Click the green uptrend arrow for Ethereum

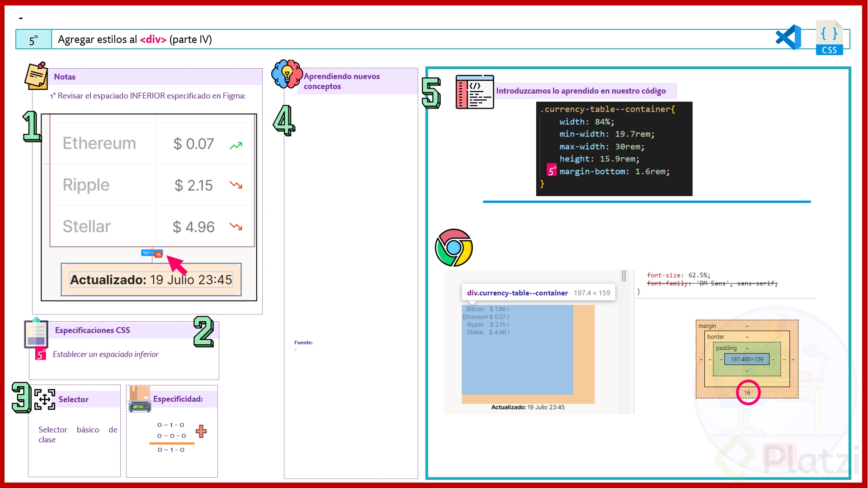coord(236,145)
